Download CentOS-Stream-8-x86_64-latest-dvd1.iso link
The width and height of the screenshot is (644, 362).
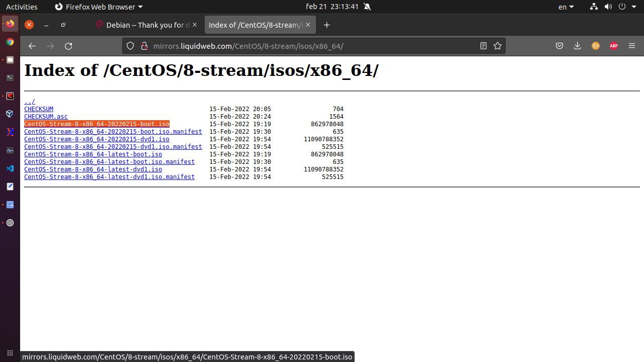pos(93,169)
